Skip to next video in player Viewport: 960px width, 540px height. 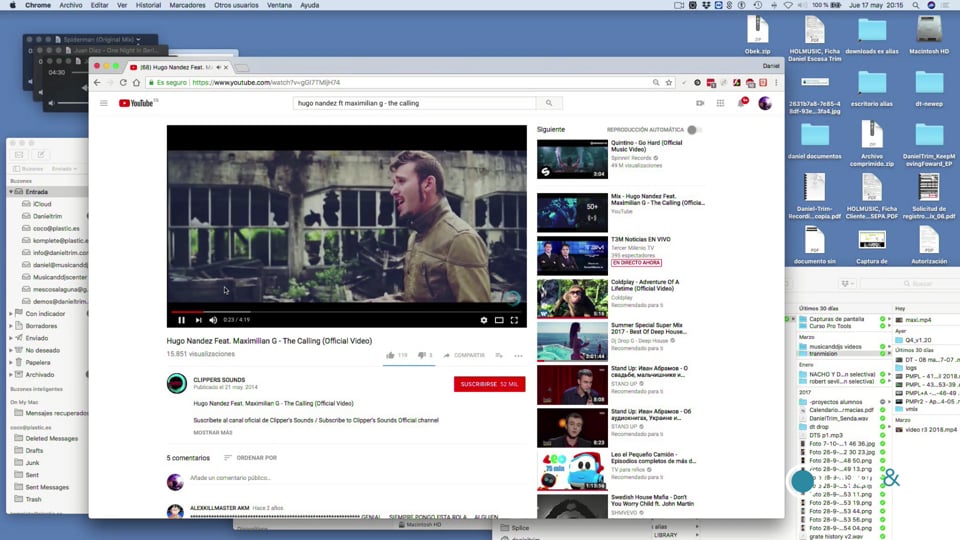click(198, 320)
